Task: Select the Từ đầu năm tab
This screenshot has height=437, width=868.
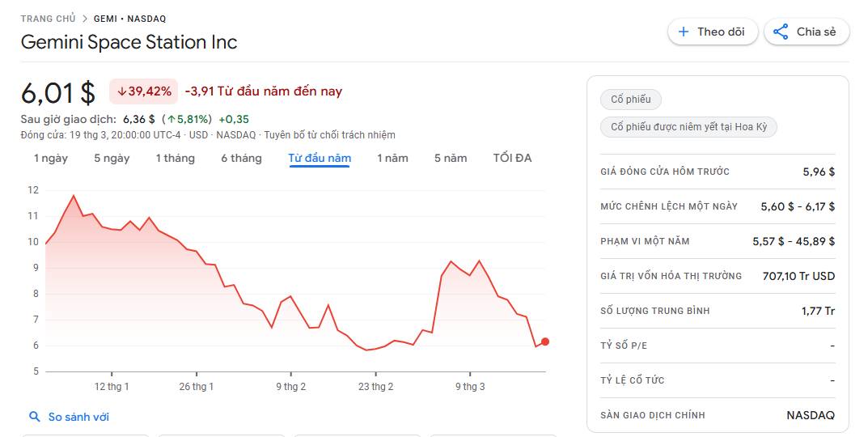Action: (320, 159)
